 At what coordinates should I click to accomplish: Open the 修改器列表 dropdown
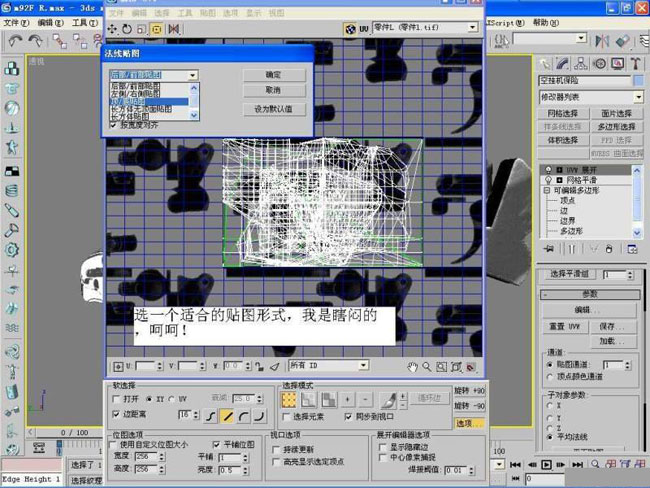638,97
